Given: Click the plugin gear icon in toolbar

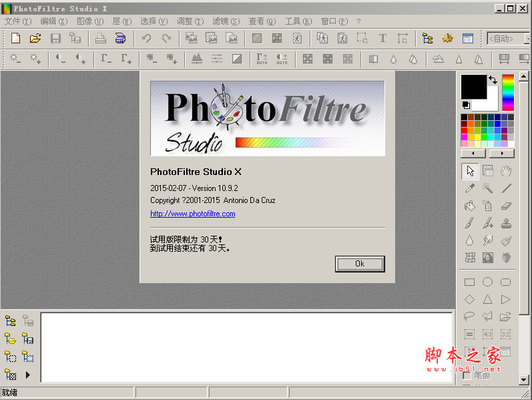Looking at the screenshot, I should (x=447, y=38).
